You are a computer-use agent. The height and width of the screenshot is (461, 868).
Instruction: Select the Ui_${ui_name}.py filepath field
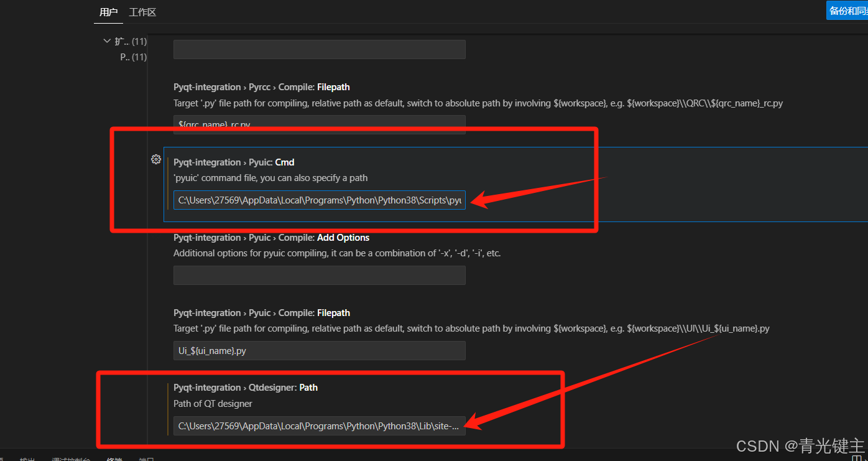(319, 350)
